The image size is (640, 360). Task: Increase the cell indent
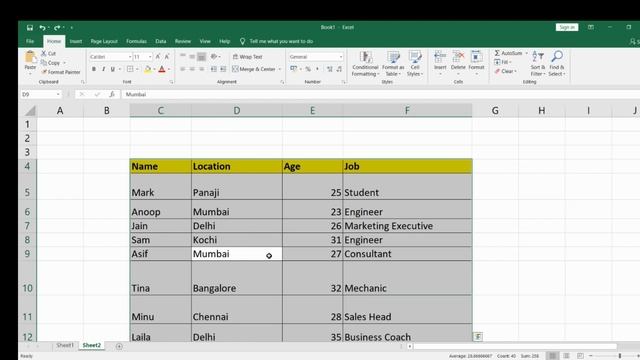tap(223, 69)
